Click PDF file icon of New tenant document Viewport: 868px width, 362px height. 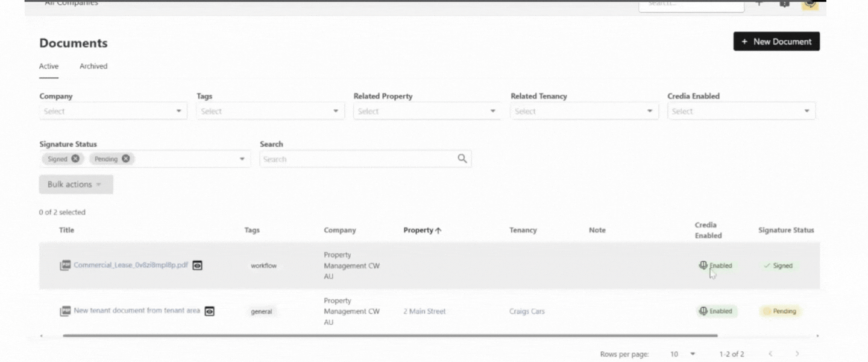(65, 311)
